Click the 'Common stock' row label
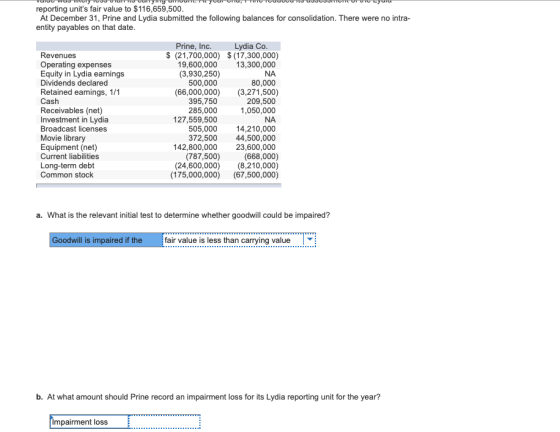 click(67, 175)
